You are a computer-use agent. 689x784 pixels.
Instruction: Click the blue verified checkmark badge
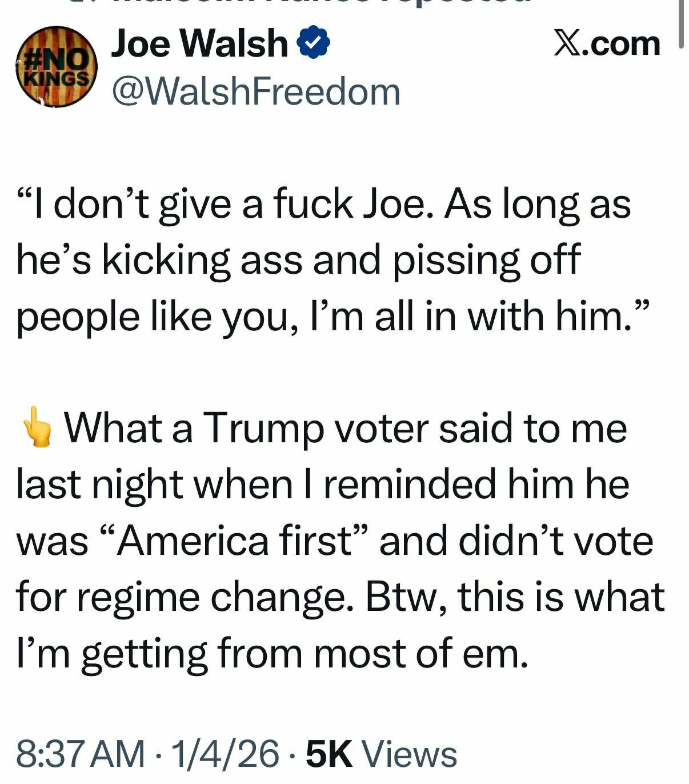pos(313,44)
